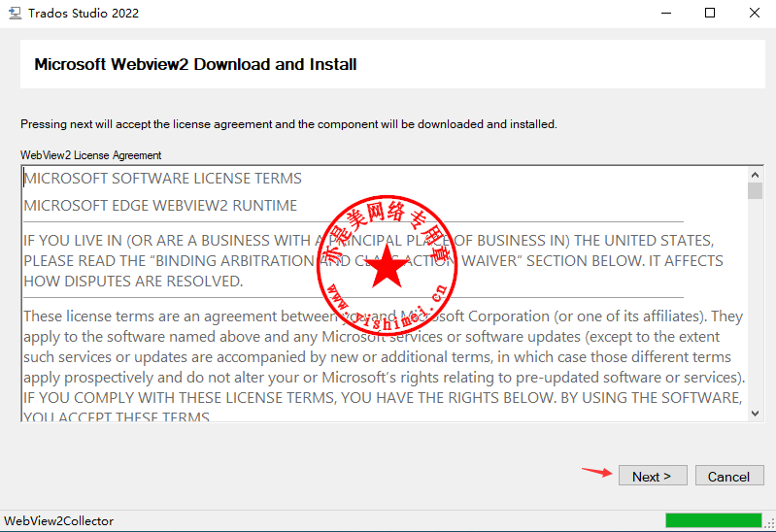This screenshot has height=532, width=776.
Task: Click the 'WebView2Collector' status bar text
Action: tap(59, 520)
